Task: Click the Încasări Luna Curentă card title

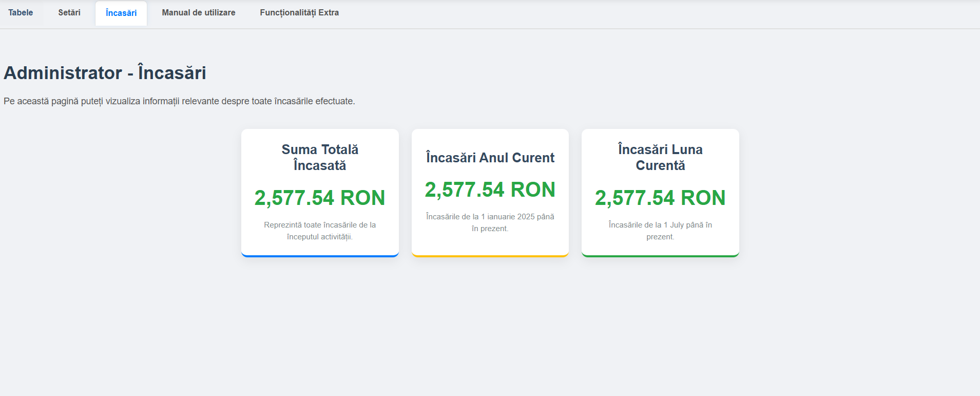Action: 660,158
